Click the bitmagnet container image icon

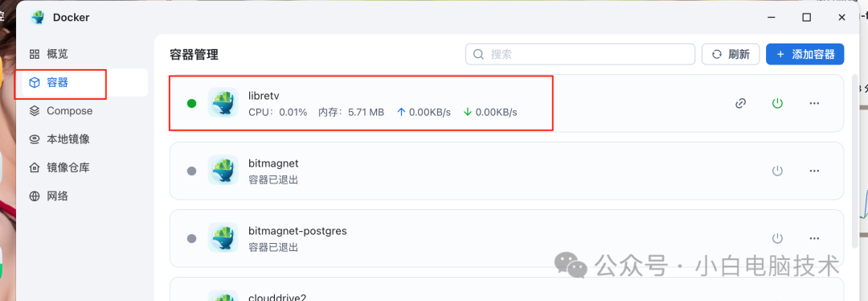click(223, 170)
